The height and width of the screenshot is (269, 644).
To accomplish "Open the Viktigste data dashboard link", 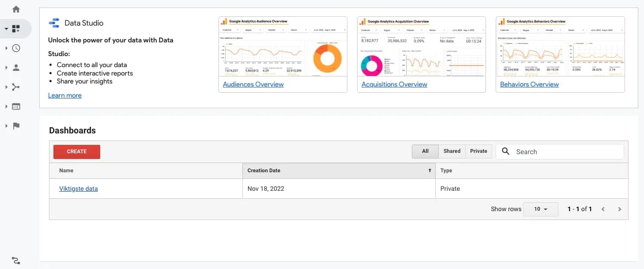I will pos(79,189).
